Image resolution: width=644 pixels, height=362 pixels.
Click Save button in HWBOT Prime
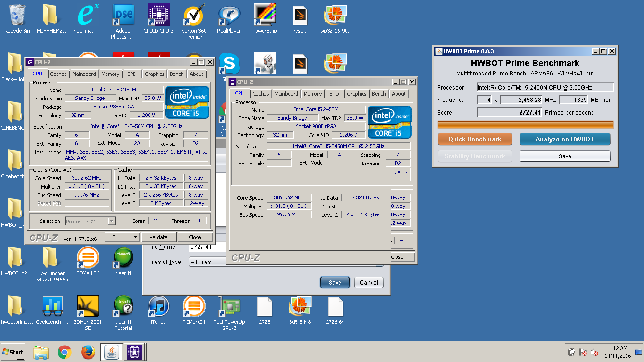click(565, 156)
